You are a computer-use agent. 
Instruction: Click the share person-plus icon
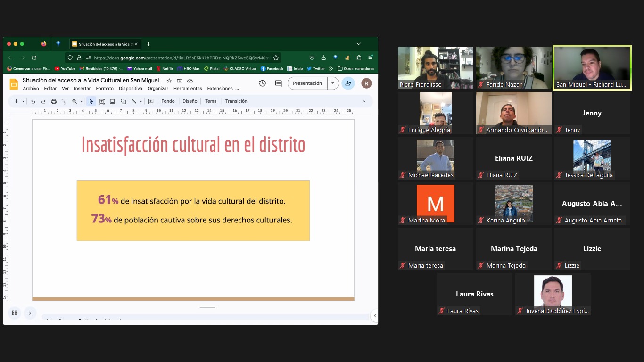pos(348,83)
